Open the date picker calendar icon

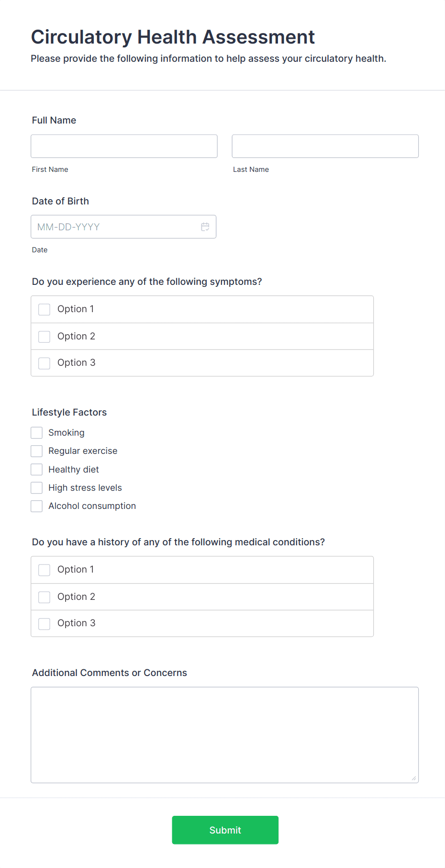205,227
